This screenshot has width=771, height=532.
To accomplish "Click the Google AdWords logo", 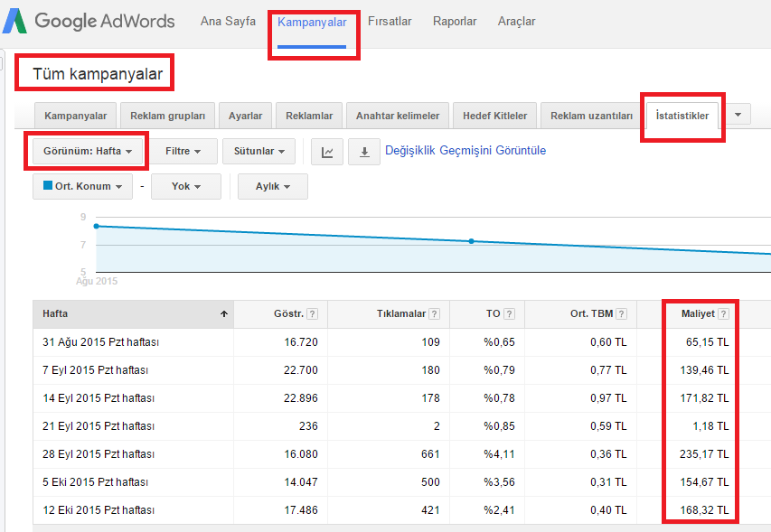I will pyautogui.click(x=90, y=22).
